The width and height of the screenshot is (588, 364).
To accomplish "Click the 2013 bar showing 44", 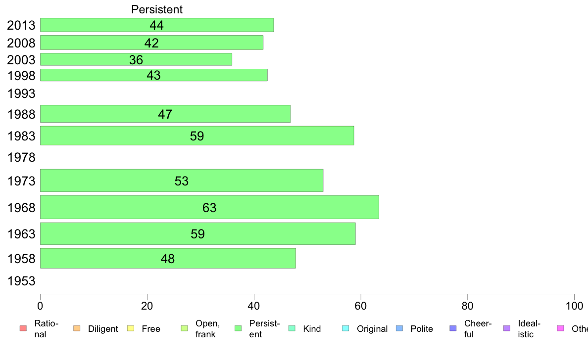I will (157, 25).
